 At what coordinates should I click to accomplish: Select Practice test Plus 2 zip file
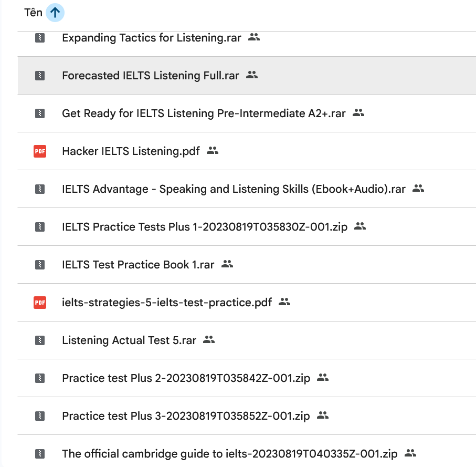[185, 378]
